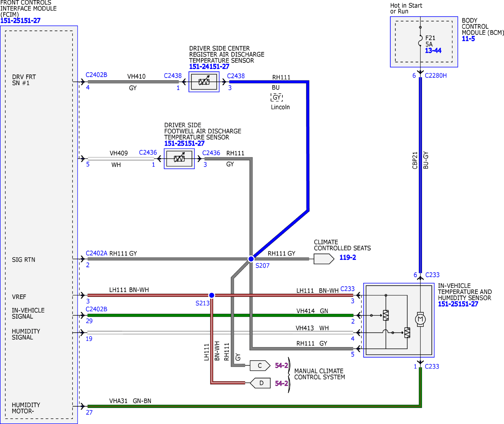Open the 13-44 fuse F21 link
Viewport: 504px width, 424px height.
[433, 50]
